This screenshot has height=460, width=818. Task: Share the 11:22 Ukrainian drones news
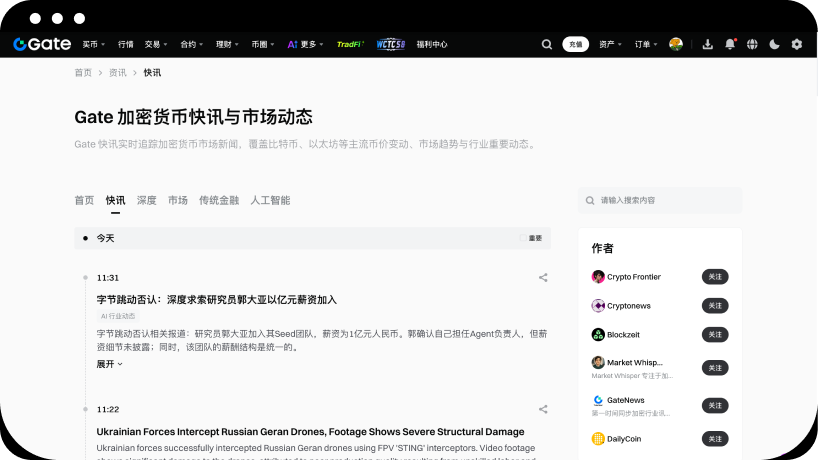point(543,409)
